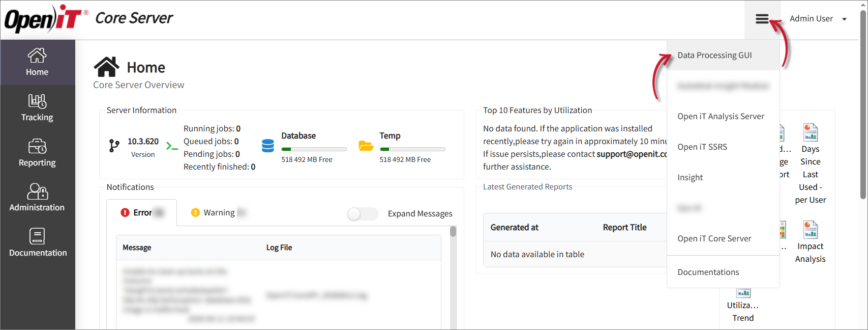
Task: Click the support@openit.com email link
Action: 632,154
